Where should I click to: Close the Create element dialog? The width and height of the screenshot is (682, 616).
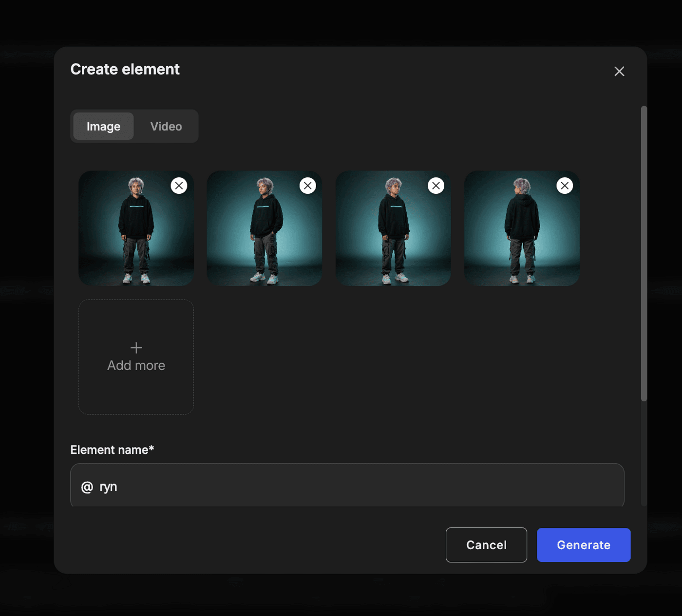pos(619,72)
